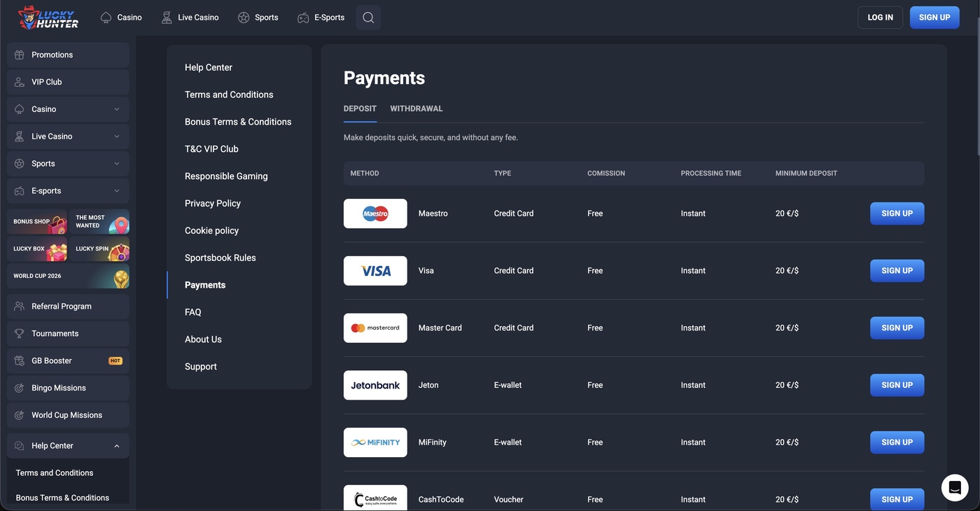The height and width of the screenshot is (511, 980).
Task: Click the Jeton E-wallet type cell
Action: pos(507,385)
